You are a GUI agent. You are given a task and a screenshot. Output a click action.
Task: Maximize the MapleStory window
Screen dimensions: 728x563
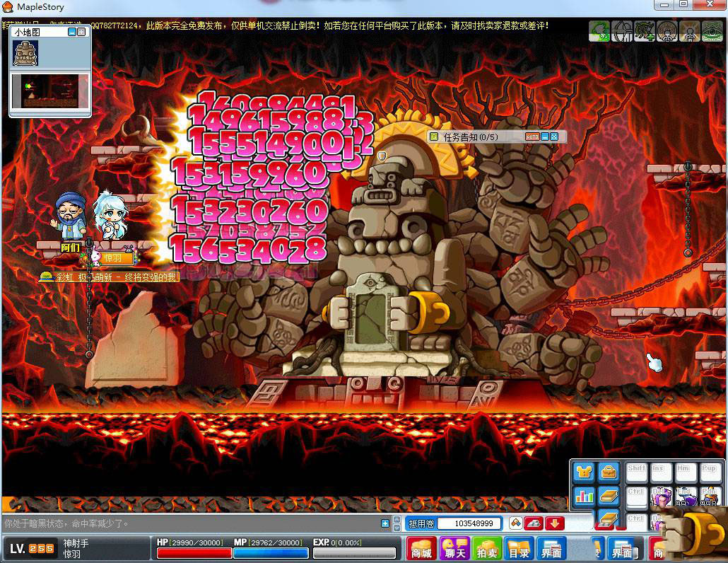pyautogui.click(x=684, y=5)
